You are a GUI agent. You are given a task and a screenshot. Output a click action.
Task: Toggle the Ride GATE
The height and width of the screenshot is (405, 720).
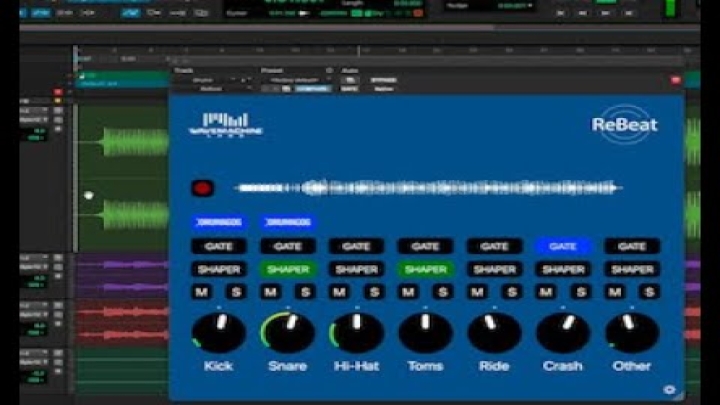494,247
